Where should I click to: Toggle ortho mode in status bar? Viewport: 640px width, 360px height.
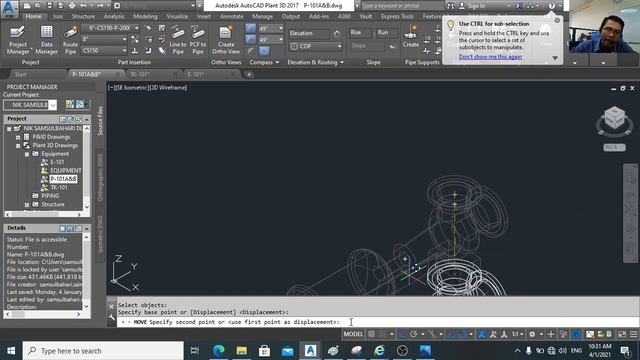click(x=402, y=334)
